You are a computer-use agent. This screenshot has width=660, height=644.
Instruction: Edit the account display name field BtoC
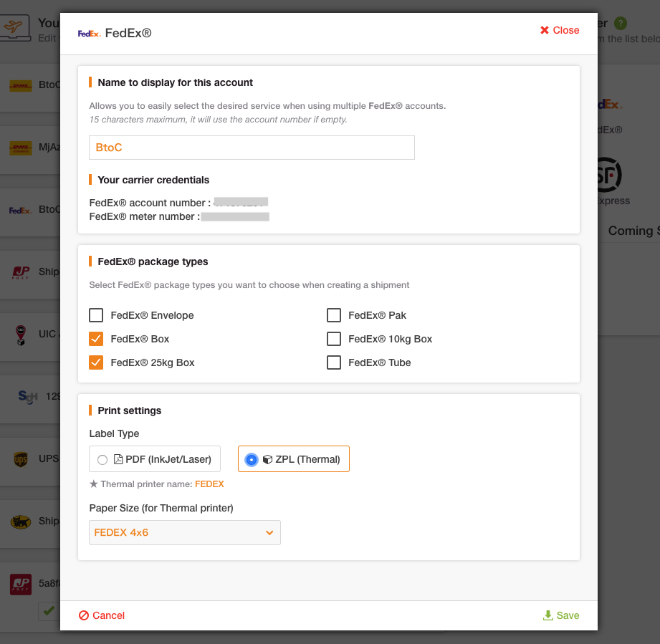pos(252,148)
